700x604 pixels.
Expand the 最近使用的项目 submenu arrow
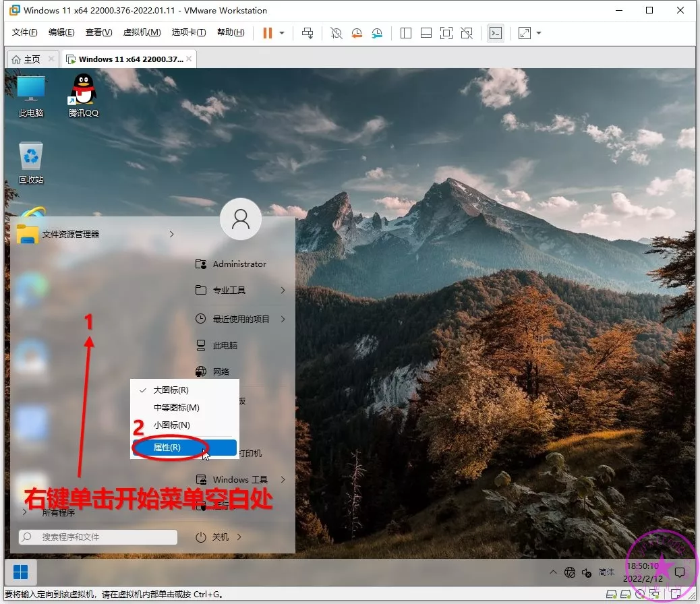[x=283, y=319]
